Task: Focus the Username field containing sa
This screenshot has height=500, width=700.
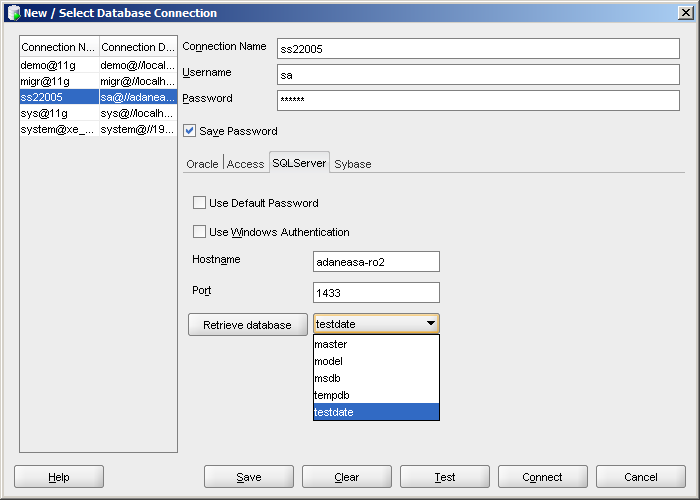Action: point(478,75)
